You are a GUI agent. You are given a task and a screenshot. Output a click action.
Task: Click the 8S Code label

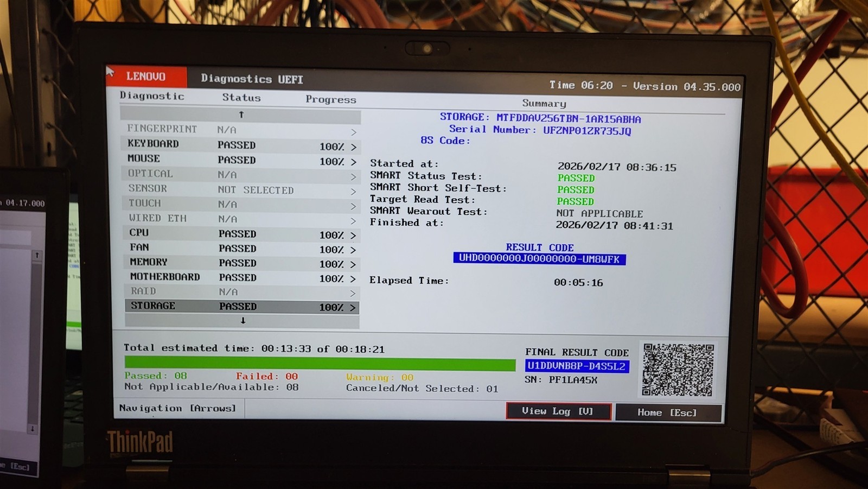tap(445, 141)
